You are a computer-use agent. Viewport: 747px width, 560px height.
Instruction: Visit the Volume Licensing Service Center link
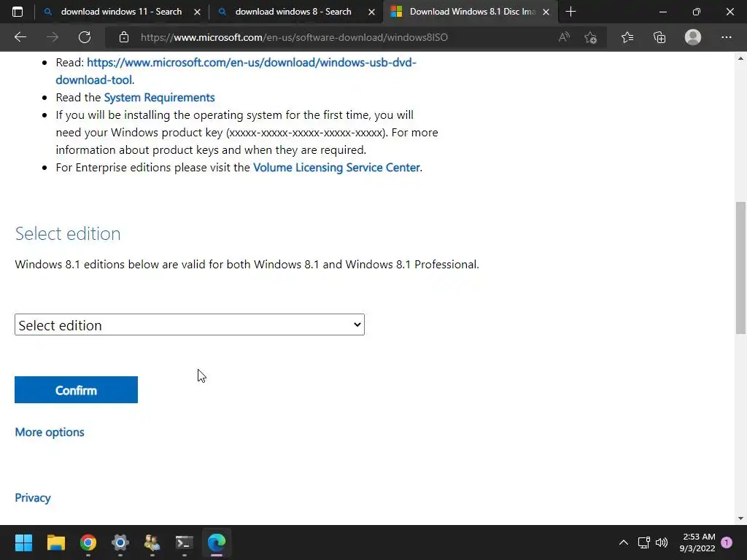coord(336,168)
